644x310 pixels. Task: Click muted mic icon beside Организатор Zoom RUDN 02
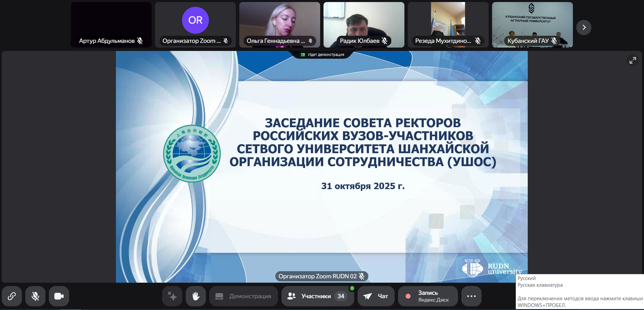[362, 276]
